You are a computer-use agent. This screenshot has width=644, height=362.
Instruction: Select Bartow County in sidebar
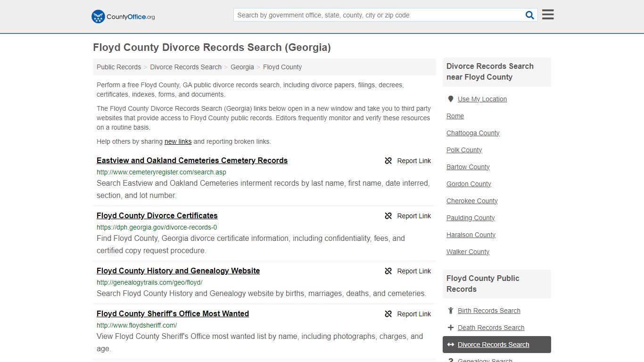[x=468, y=167]
